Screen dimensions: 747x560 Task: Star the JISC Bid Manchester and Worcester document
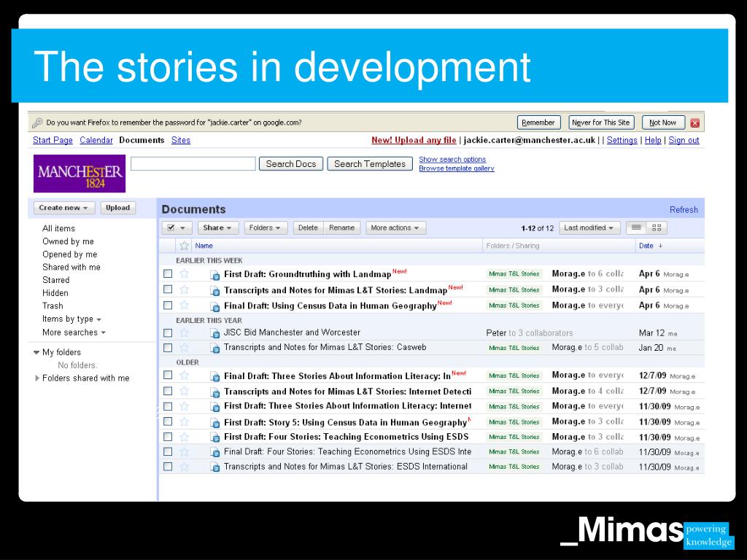click(184, 332)
